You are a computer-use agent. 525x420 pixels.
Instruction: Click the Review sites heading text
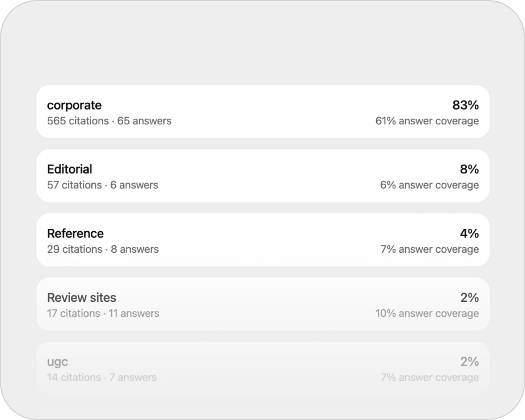click(82, 298)
